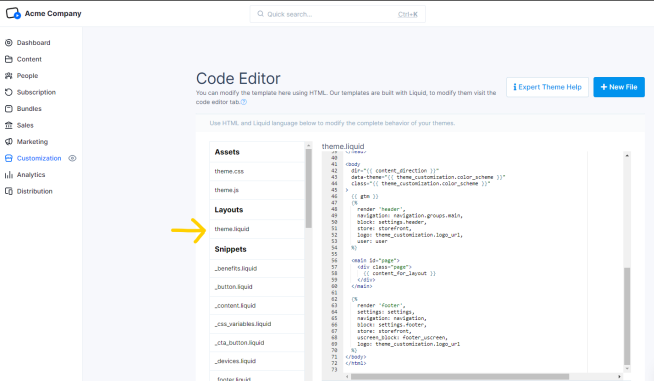Open _button.liquid snippet
This screenshot has width=654, height=381.
[257, 287]
